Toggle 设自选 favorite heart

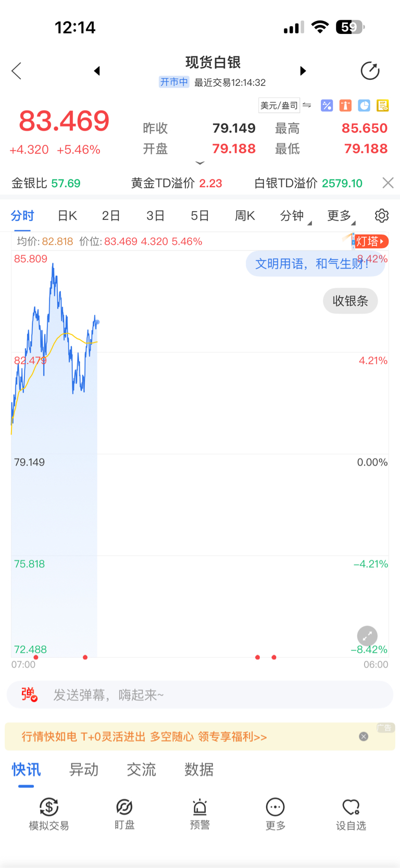click(351, 813)
